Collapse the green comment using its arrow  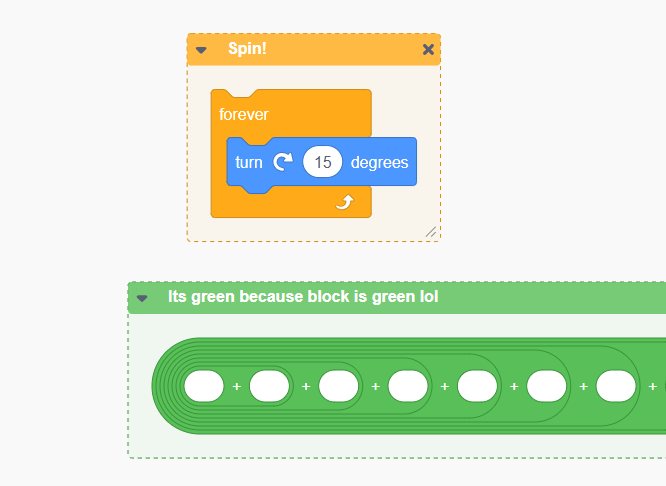pyautogui.click(x=142, y=297)
